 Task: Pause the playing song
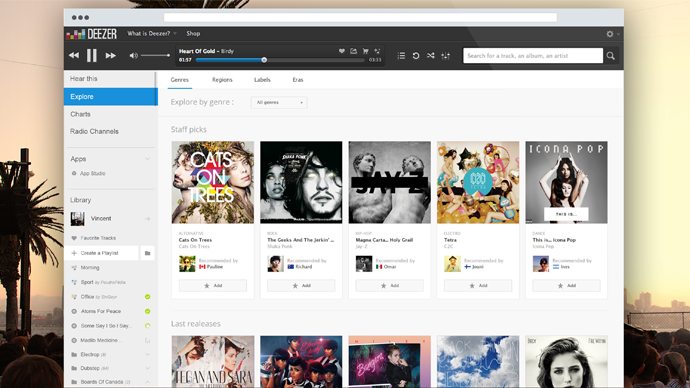pos(92,55)
